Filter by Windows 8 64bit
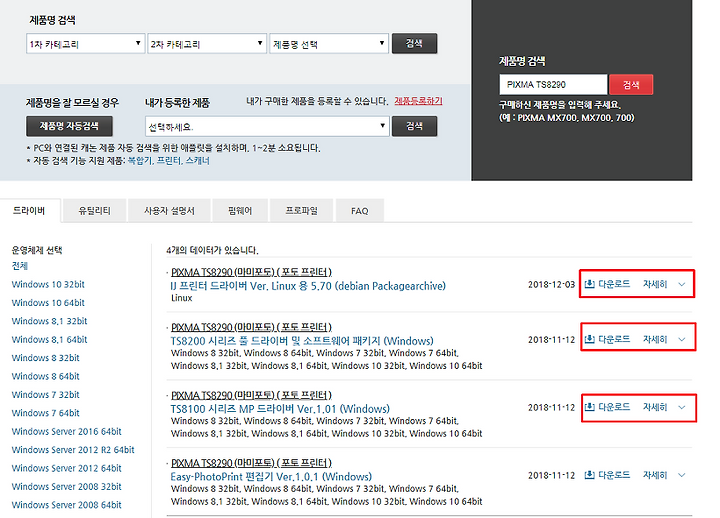 tap(45, 376)
